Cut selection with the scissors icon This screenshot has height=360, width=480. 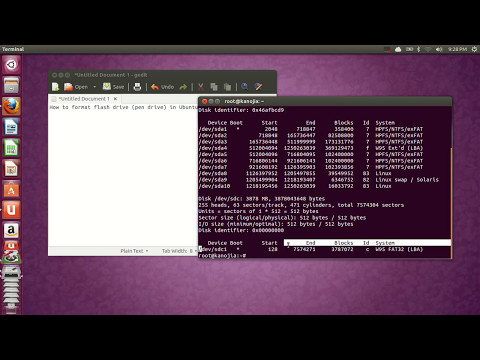(x=201, y=87)
